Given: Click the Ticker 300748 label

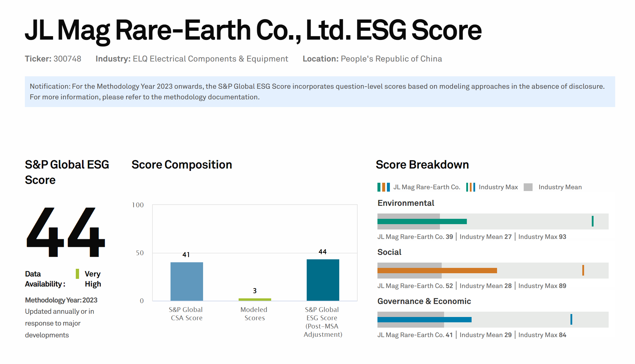Looking at the screenshot, I should point(53,59).
